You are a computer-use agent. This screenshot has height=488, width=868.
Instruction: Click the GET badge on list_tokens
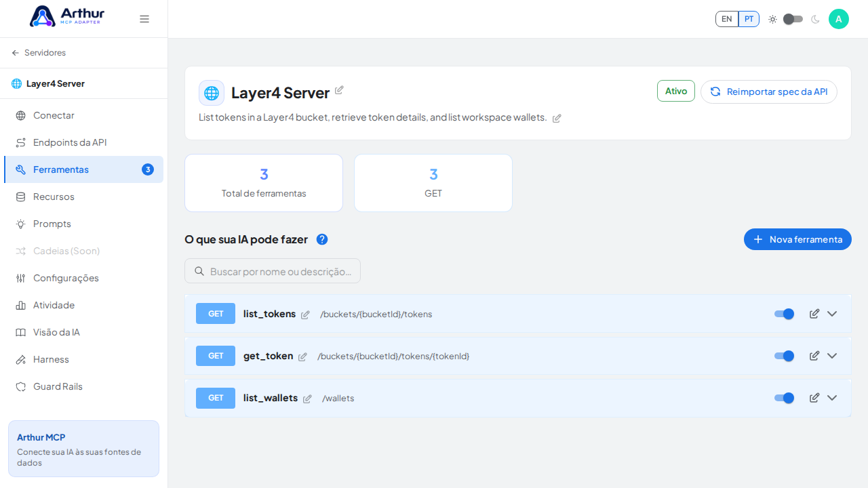216,314
